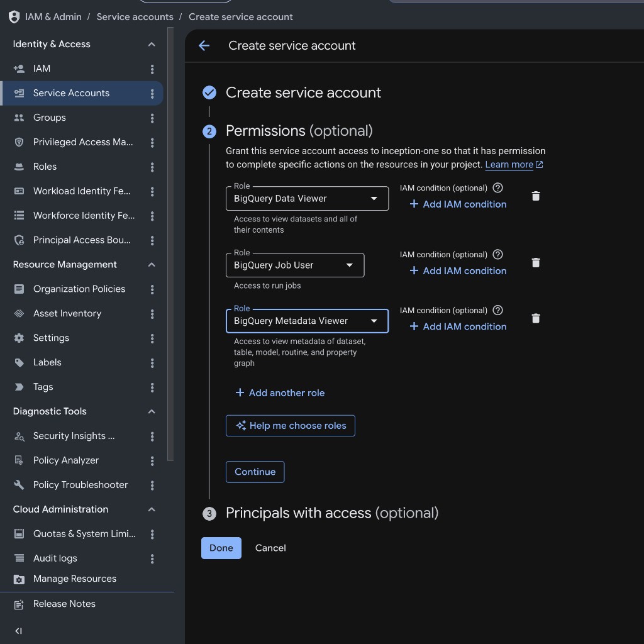Click the Cancel button

click(x=270, y=548)
